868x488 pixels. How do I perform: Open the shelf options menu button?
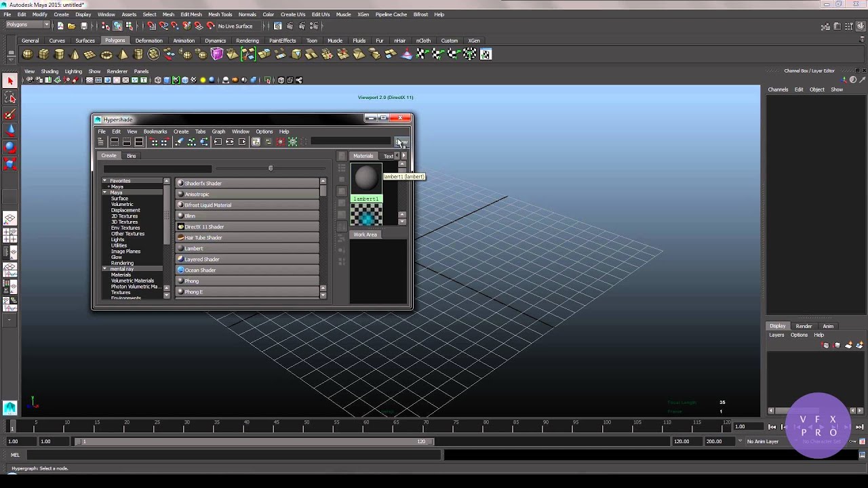pos(10,58)
